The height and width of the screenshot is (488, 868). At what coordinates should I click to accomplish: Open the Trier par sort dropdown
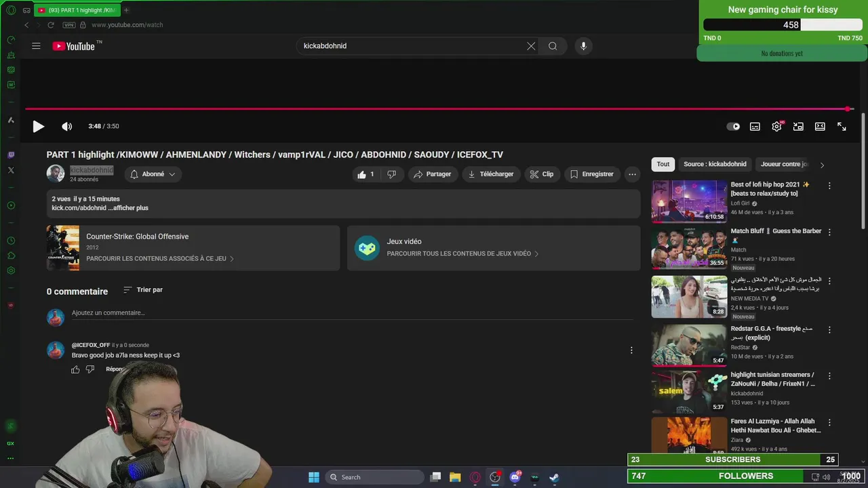(143, 289)
